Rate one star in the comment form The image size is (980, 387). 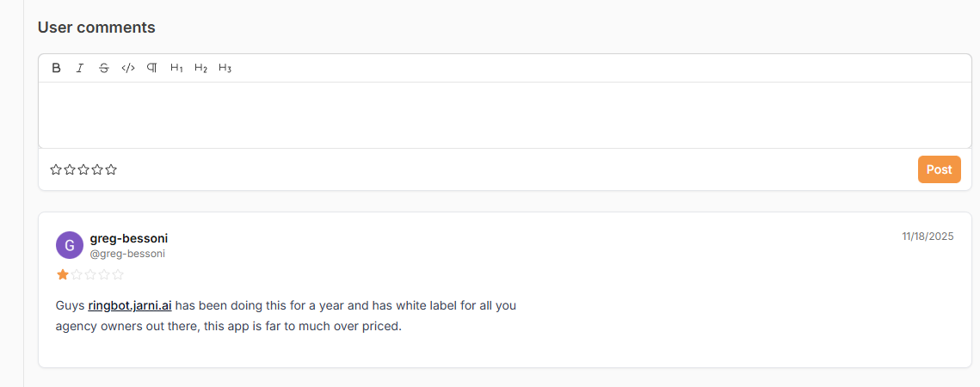click(x=56, y=169)
